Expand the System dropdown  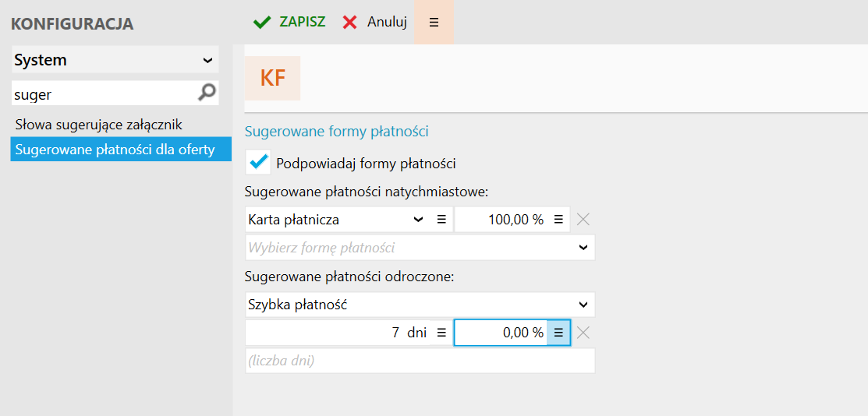coord(207,60)
